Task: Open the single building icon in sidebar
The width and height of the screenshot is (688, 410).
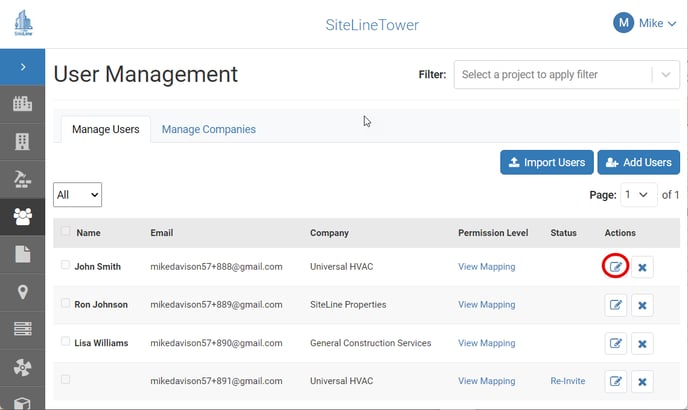Action: [22, 141]
